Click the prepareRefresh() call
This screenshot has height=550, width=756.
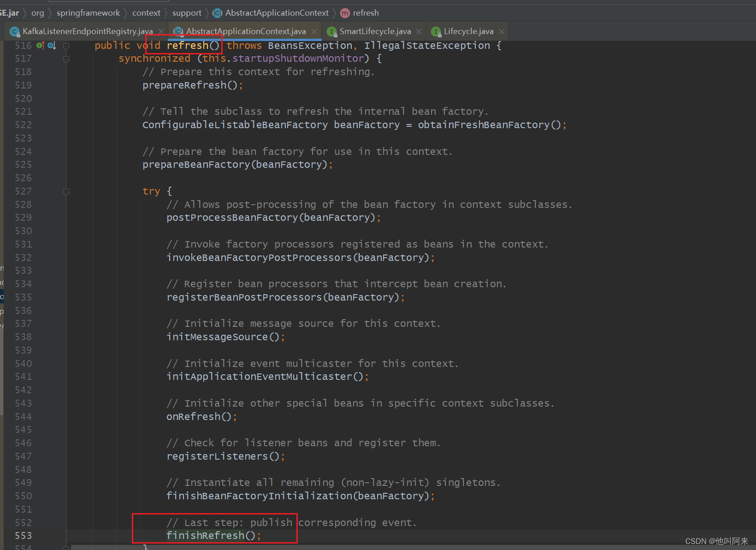[190, 85]
